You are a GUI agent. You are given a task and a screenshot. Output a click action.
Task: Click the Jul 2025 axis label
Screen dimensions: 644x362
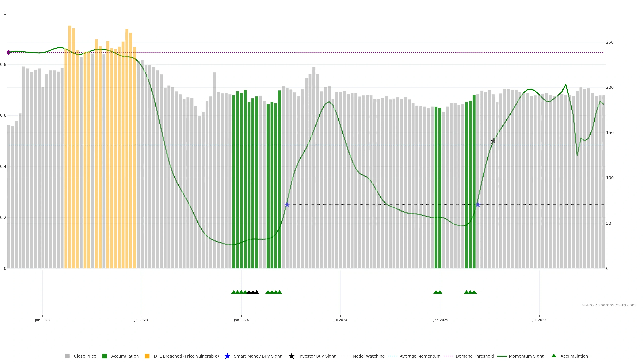(x=539, y=320)
